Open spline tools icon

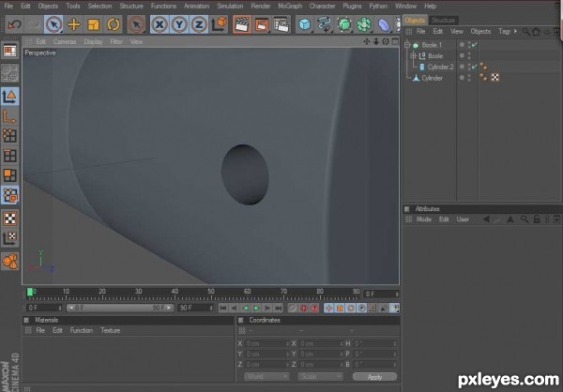tap(325, 24)
